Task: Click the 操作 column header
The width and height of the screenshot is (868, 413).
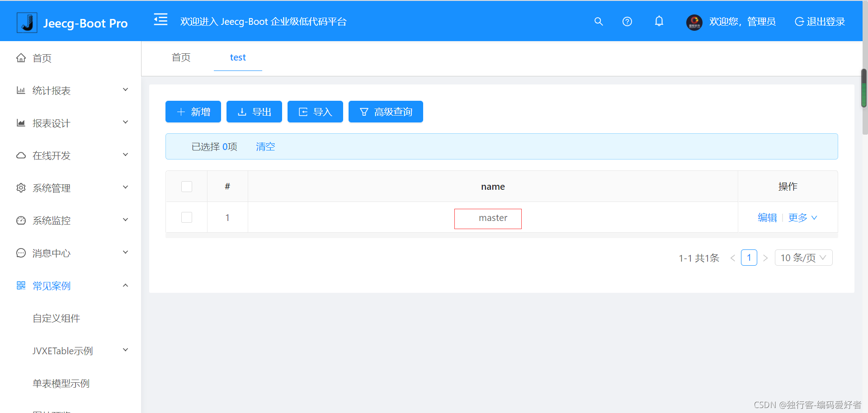Action: tap(788, 187)
